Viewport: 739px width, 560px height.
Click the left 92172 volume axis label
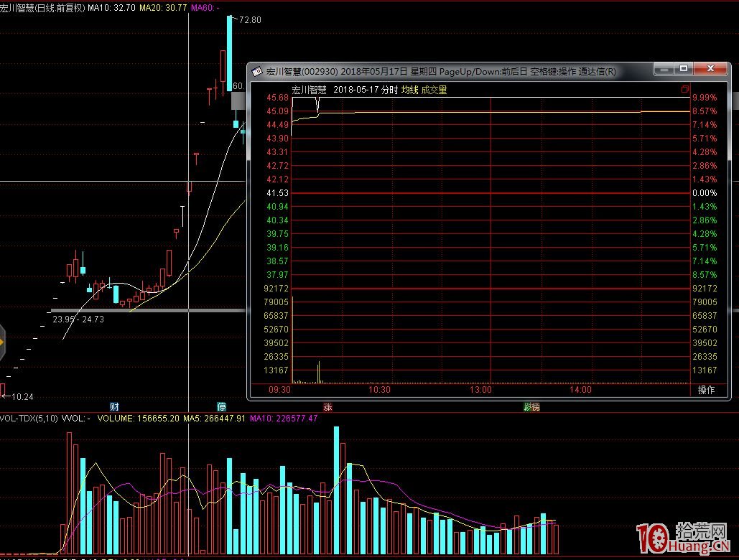(276, 288)
